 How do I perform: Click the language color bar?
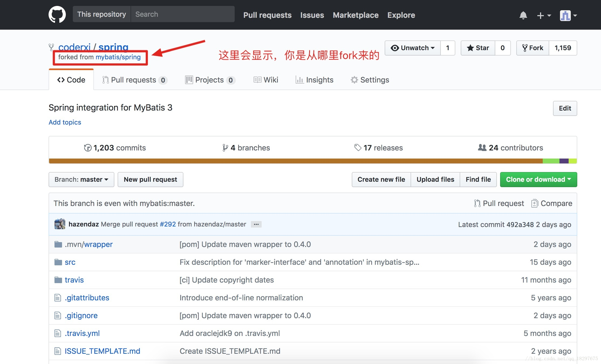[x=297, y=161]
